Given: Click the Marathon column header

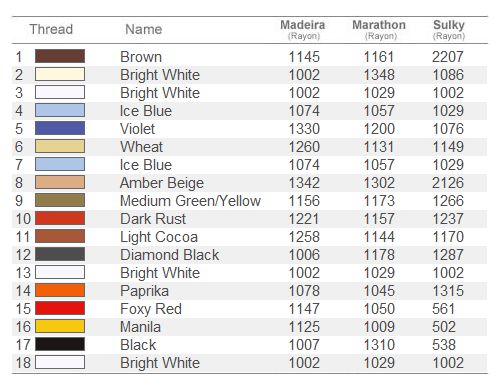Looking at the screenshot, I should (379, 29).
